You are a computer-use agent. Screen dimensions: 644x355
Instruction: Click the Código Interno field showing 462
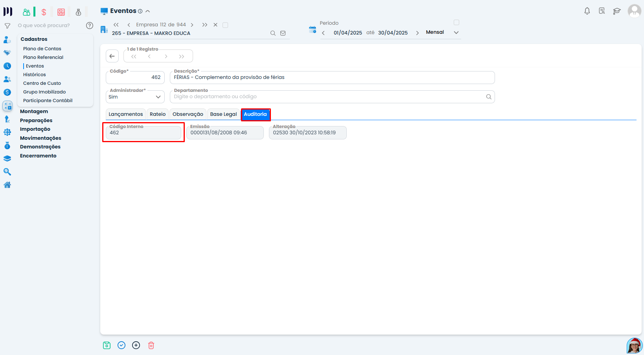pyautogui.click(x=143, y=132)
